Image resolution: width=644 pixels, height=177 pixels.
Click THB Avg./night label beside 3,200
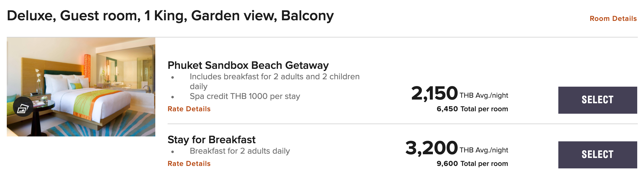[x=484, y=150]
